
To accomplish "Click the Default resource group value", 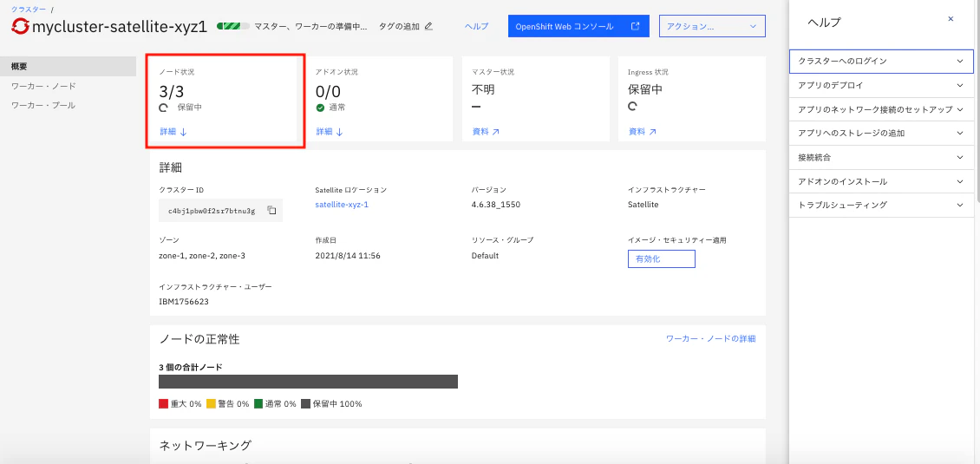I will 485,256.
